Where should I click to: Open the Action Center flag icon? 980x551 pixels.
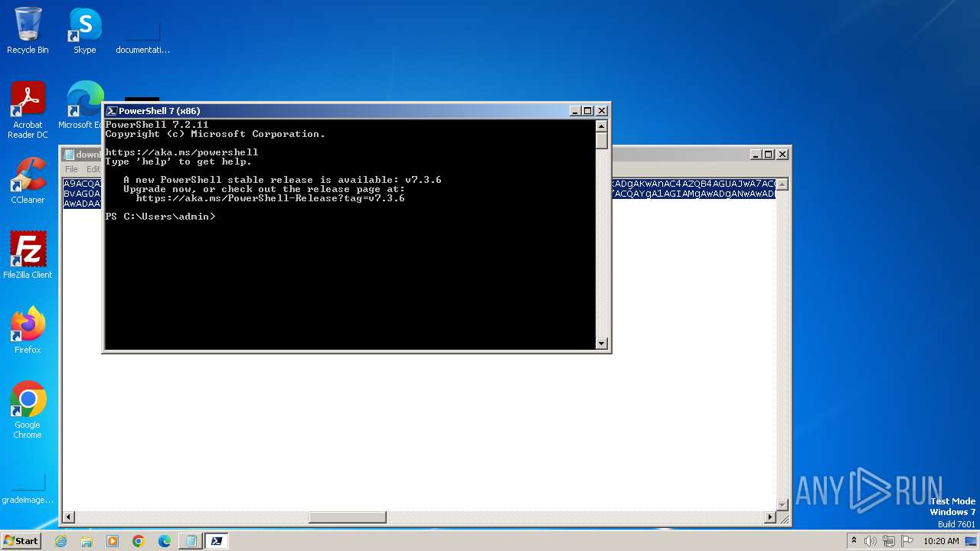click(907, 541)
